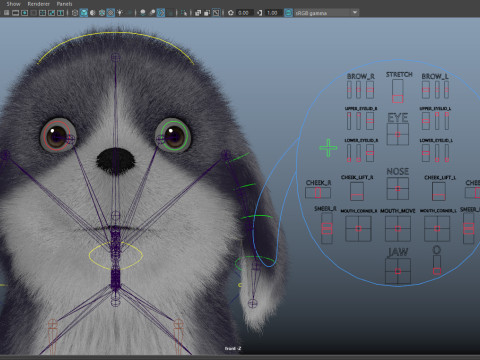
Task: Select the MOUTH_MOVE control handle
Action: pyautogui.click(x=398, y=229)
